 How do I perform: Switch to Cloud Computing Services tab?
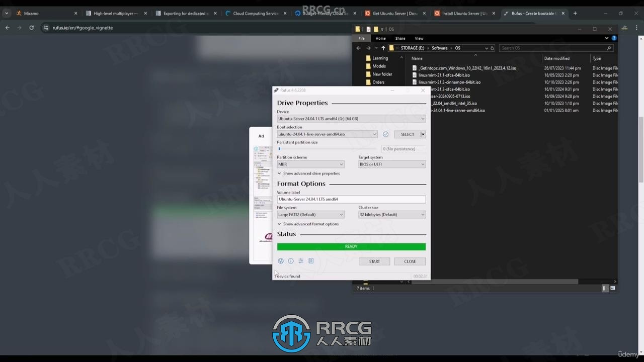tap(256, 14)
